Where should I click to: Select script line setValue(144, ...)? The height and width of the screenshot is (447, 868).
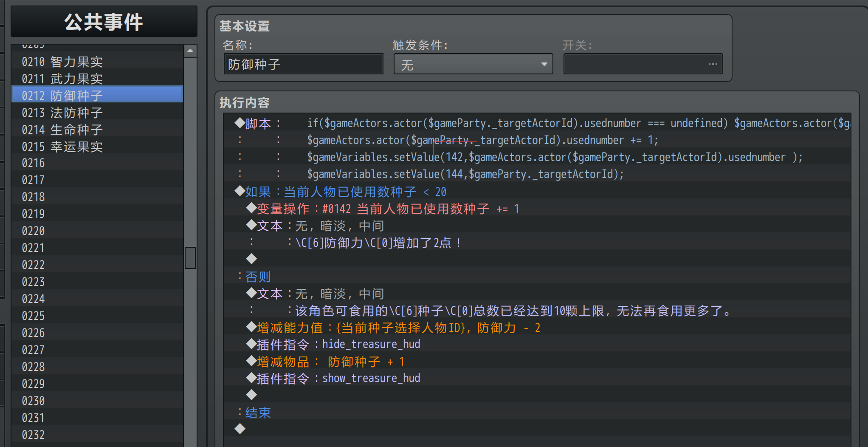coord(537,174)
